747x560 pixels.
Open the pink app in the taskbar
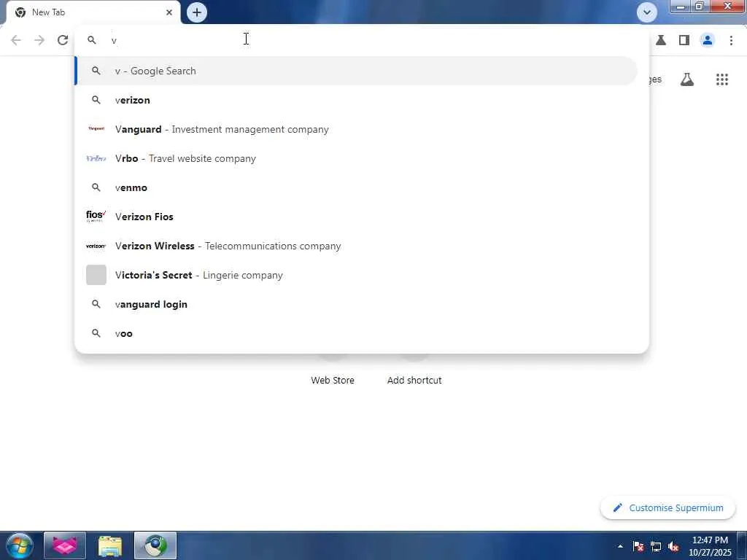click(x=65, y=545)
